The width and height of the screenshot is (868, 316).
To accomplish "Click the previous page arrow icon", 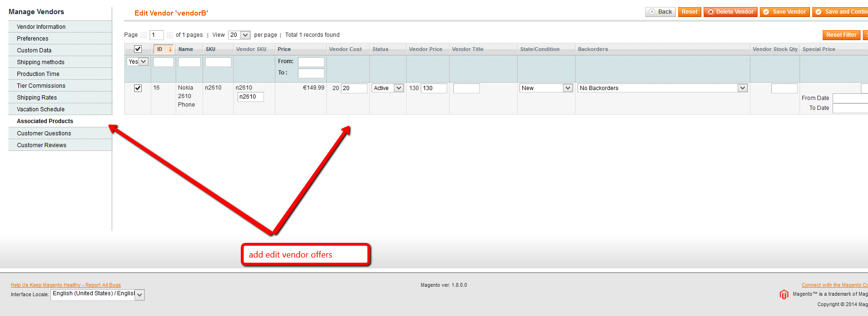I will pos(144,35).
